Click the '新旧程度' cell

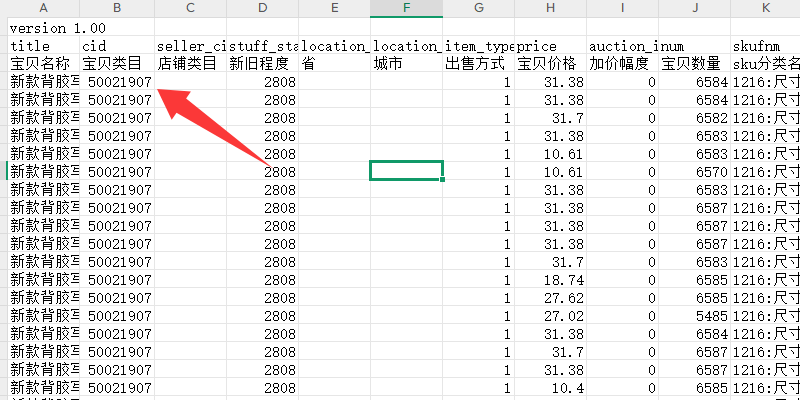point(262,64)
